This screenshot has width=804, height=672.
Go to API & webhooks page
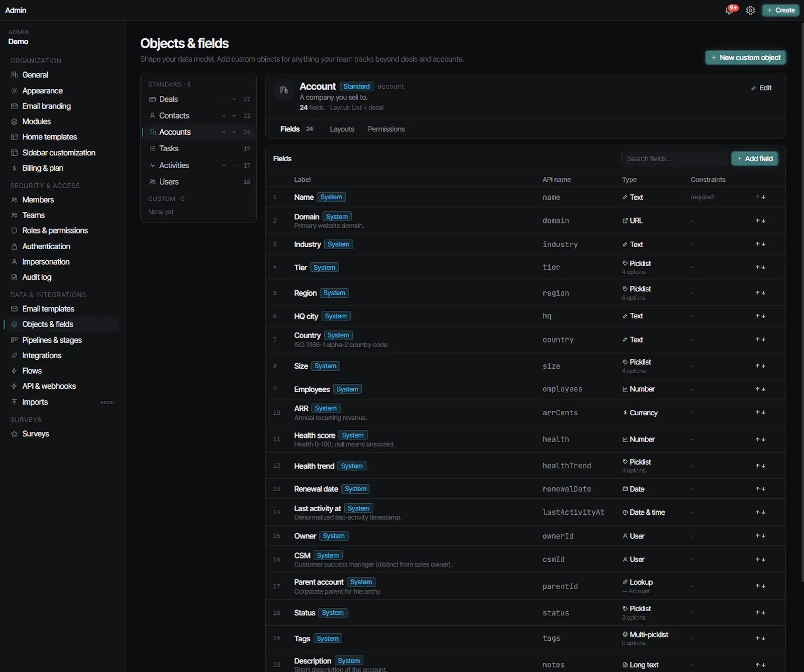point(61,386)
